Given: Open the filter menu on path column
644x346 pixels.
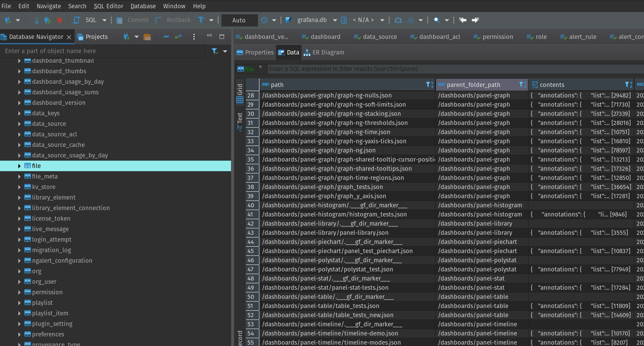Looking at the screenshot, I should tap(428, 85).
